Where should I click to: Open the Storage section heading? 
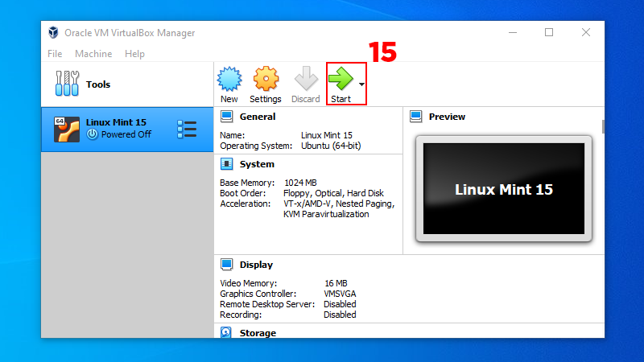(x=258, y=333)
